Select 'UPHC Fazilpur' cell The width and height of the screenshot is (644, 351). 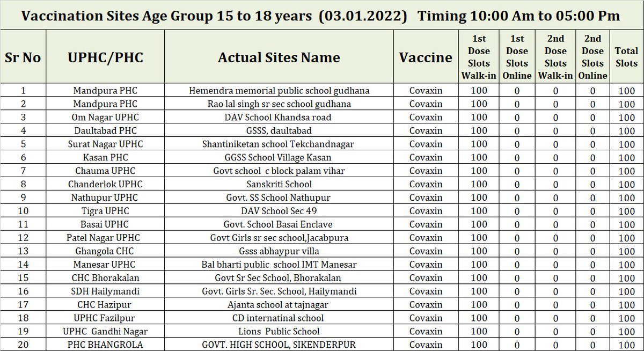[105, 319]
